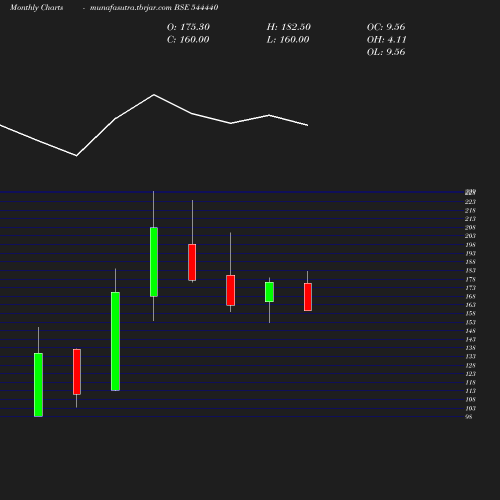Click the 208 price axis label
The height and width of the screenshot is (500, 500).
(470, 227)
